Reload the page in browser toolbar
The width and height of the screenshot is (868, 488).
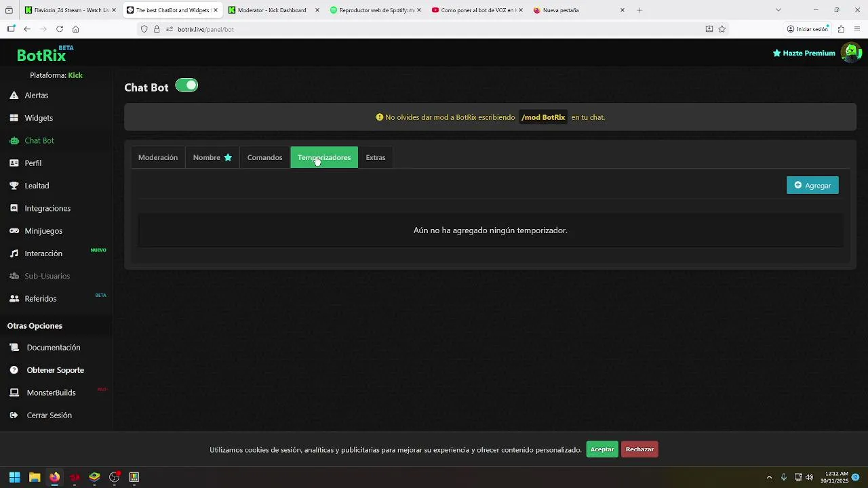[x=60, y=29]
